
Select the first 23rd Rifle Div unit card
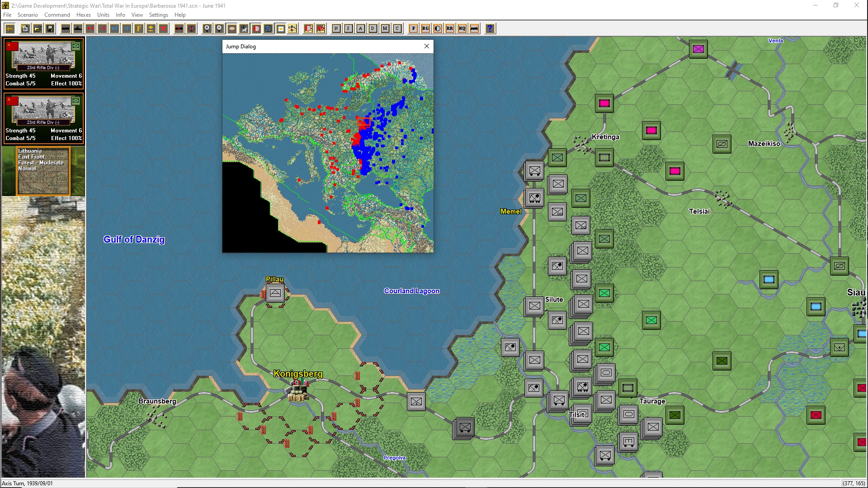pos(43,64)
